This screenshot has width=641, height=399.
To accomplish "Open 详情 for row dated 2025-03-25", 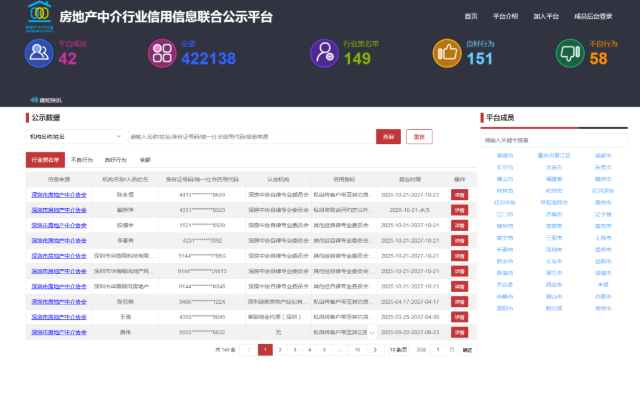I will pyautogui.click(x=459, y=317).
